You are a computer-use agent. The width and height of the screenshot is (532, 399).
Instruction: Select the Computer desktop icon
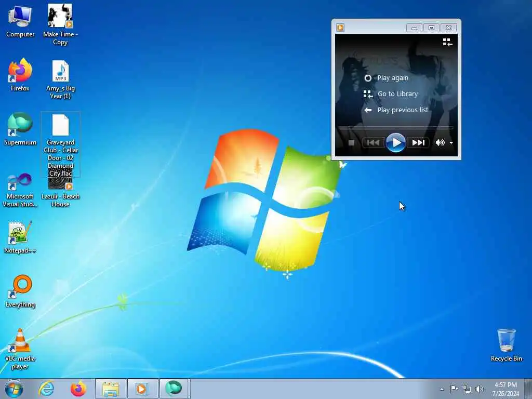click(20, 21)
